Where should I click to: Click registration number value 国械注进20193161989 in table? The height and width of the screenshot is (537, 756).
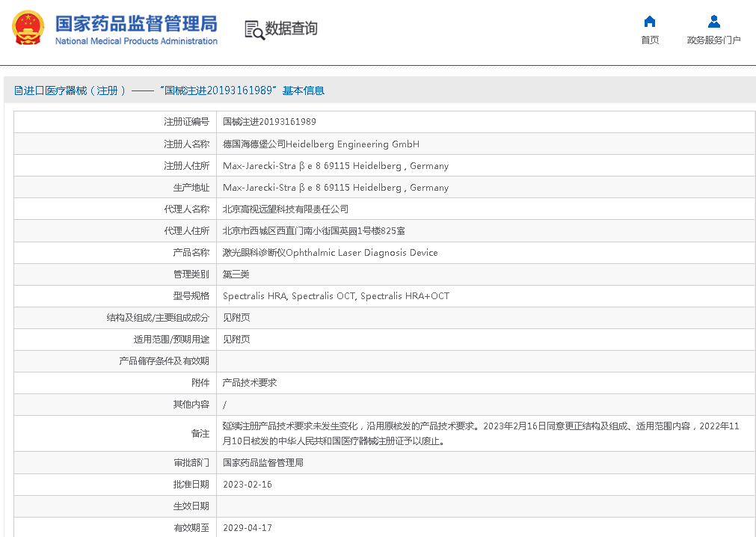point(269,122)
